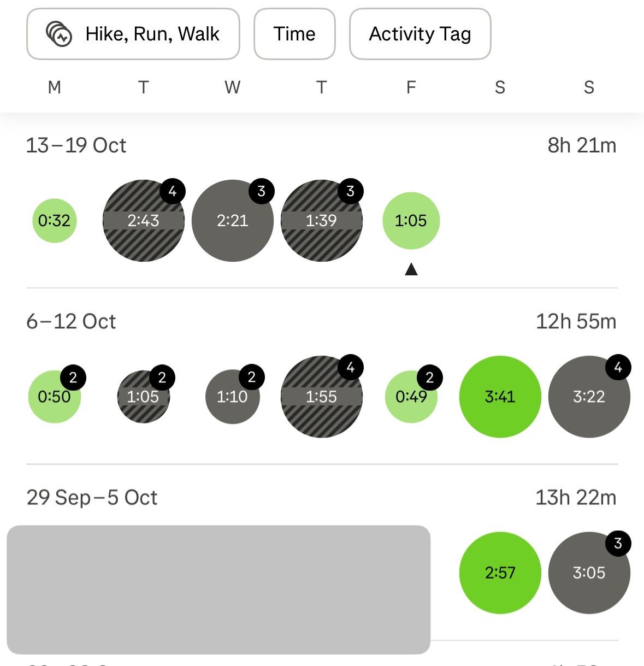Open the Time metric dropdown
Viewport: 644px width, 666px height.
tap(294, 34)
